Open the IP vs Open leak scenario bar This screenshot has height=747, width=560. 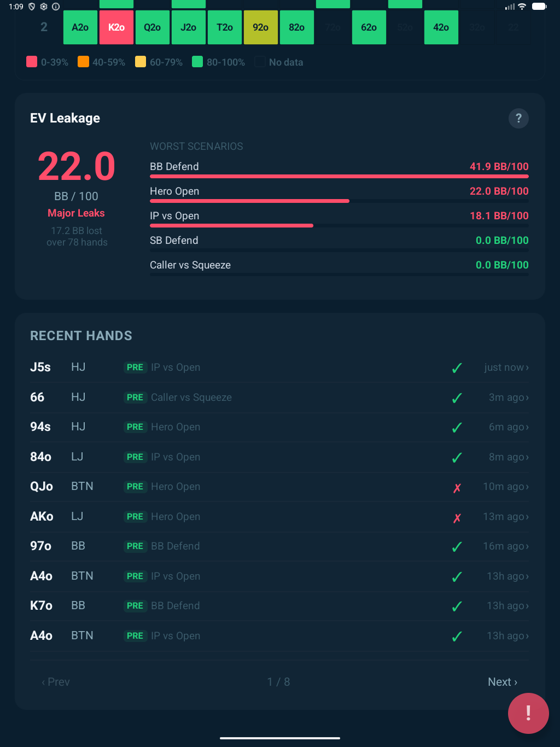coord(339,217)
